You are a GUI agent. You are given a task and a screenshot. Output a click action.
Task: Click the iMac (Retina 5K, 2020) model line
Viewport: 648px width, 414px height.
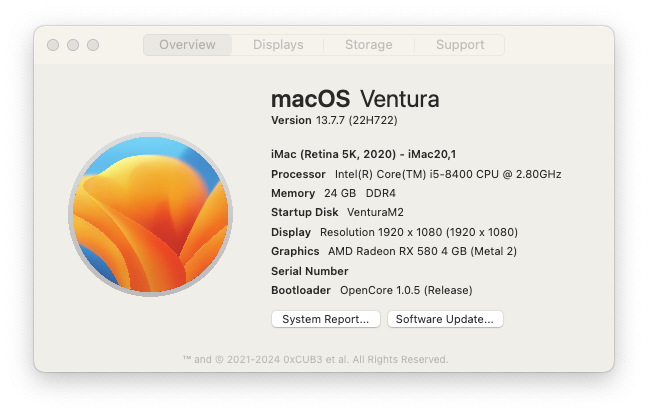click(x=364, y=154)
